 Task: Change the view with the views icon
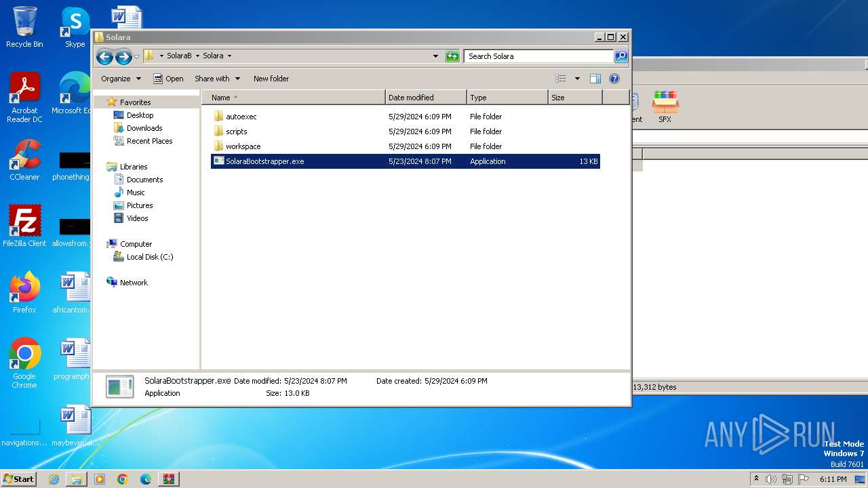(561, 79)
